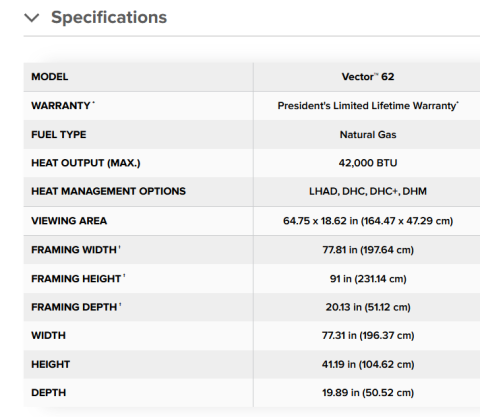Select LHAD, DHC, DHC+, DHM value
This screenshot has width=480, height=417.
[x=368, y=191]
